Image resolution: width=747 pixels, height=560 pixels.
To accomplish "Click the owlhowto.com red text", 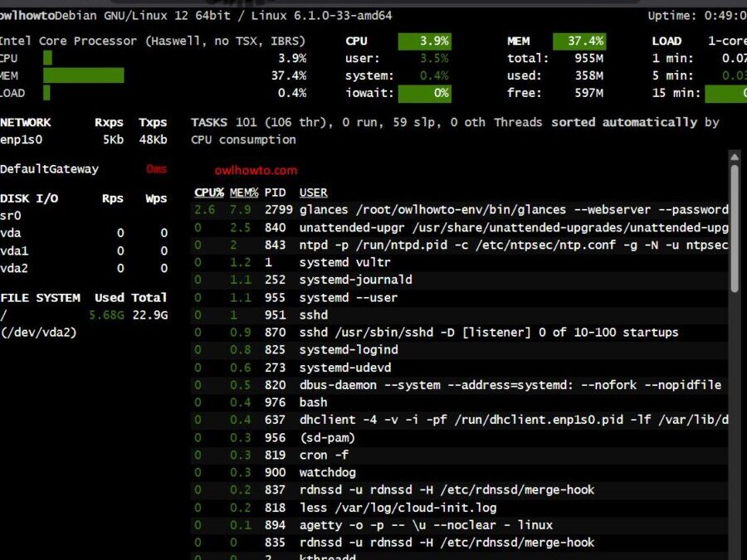I will pyautogui.click(x=256, y=170).
